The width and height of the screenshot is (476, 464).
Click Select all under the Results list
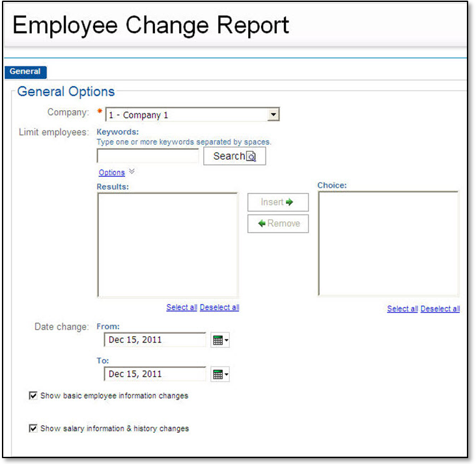point(182,308)
